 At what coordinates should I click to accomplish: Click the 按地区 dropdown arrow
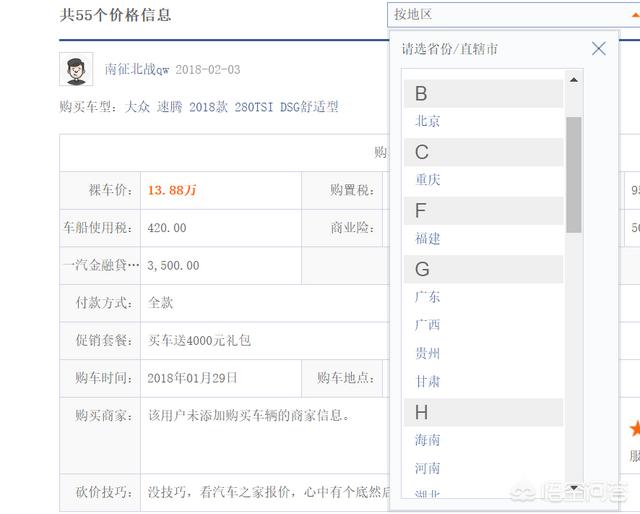(632, 14)
